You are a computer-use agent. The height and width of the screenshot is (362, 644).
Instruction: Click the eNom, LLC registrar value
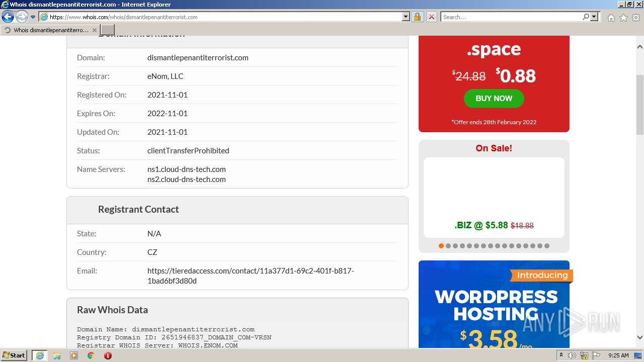[166, 76]
